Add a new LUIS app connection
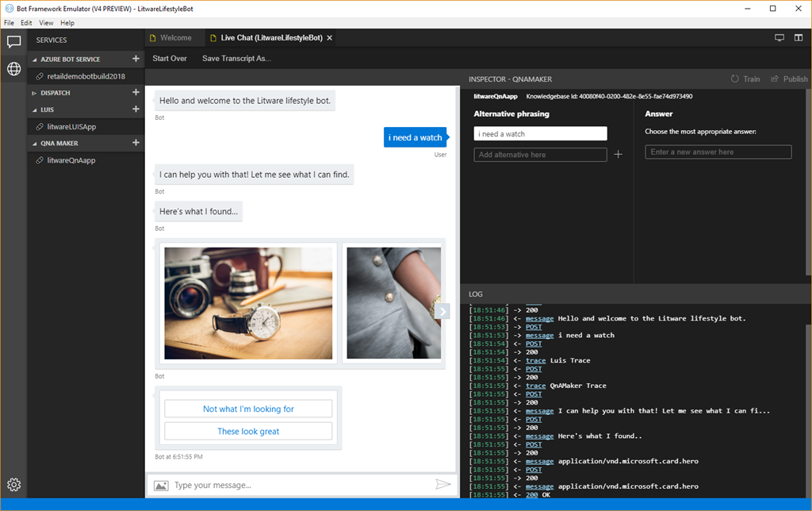The image size is (812, 511). point(136,109)
